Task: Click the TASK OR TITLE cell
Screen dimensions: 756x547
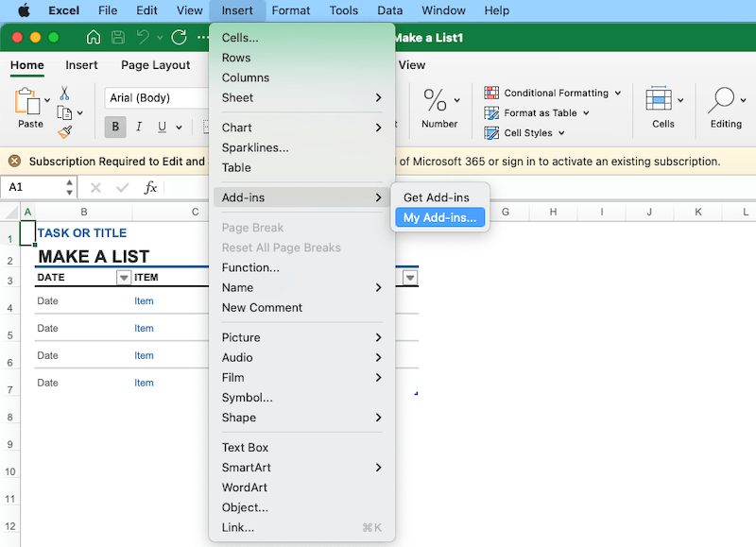Action: 82,233
